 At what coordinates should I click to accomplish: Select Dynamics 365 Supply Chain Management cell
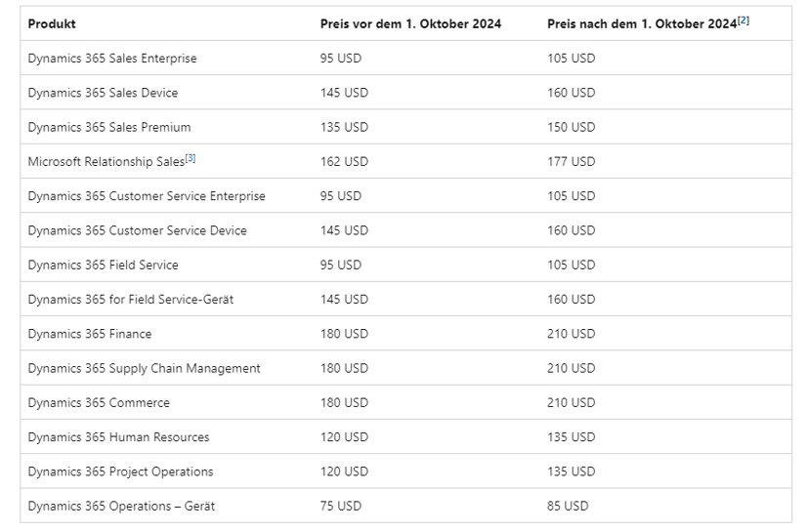(x=144, y=368)
